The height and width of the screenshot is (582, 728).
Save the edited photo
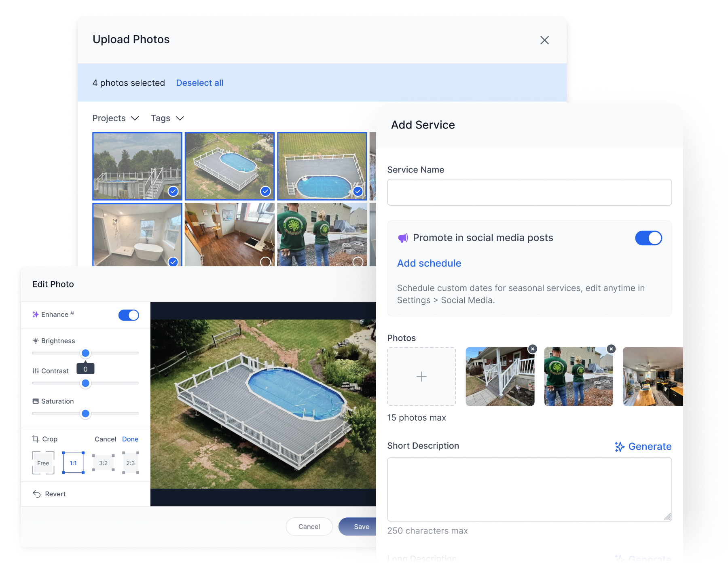click(x=358, y=527)
